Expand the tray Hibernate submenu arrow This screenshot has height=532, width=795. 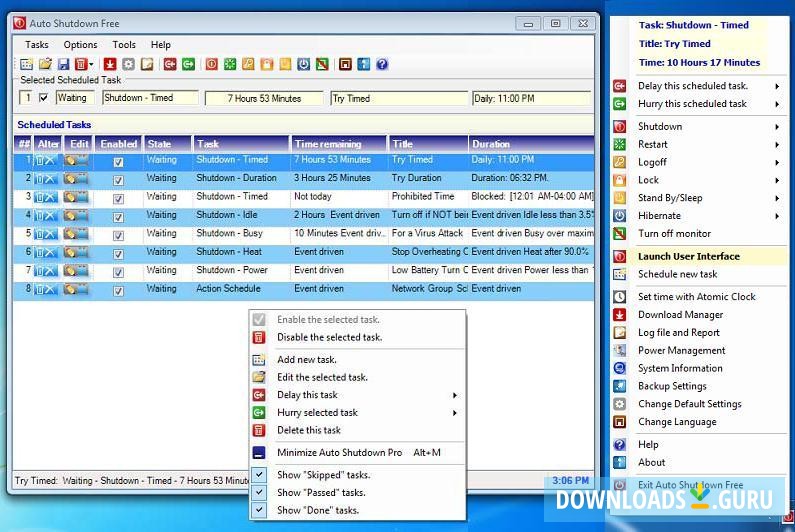click(x=777, y=216)
